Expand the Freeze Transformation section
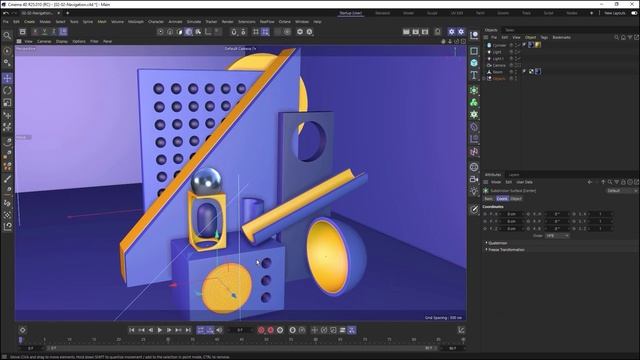The image size is (640, 360). coord(487,249)
